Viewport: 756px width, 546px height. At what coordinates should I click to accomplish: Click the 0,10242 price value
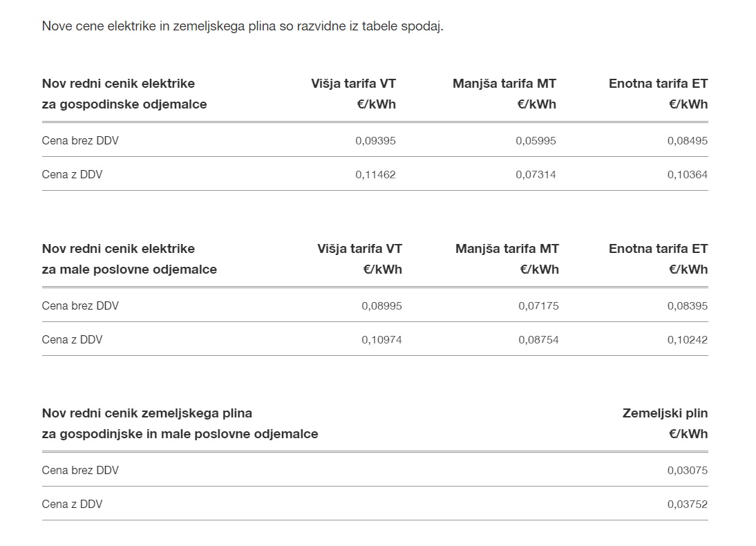[x=687, y=339]
